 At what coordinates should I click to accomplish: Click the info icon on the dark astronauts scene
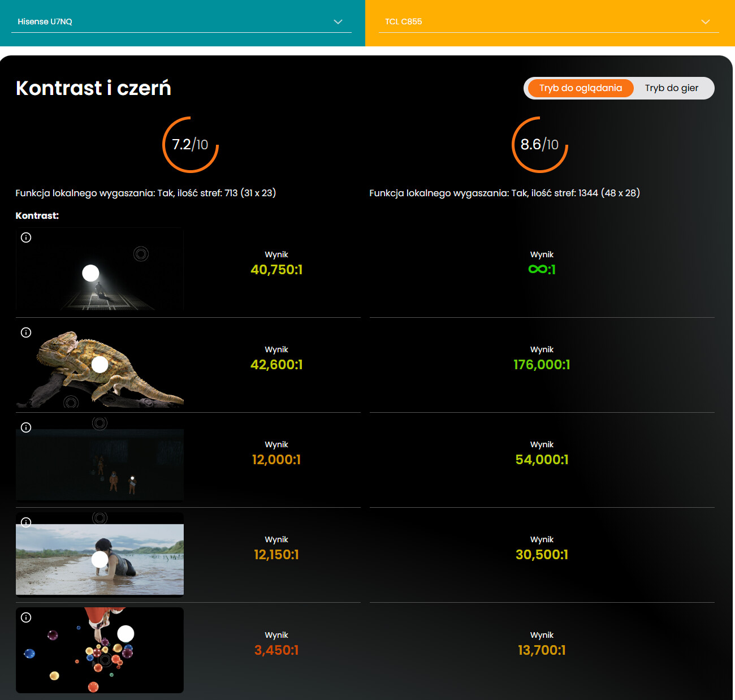coord(26,427)
